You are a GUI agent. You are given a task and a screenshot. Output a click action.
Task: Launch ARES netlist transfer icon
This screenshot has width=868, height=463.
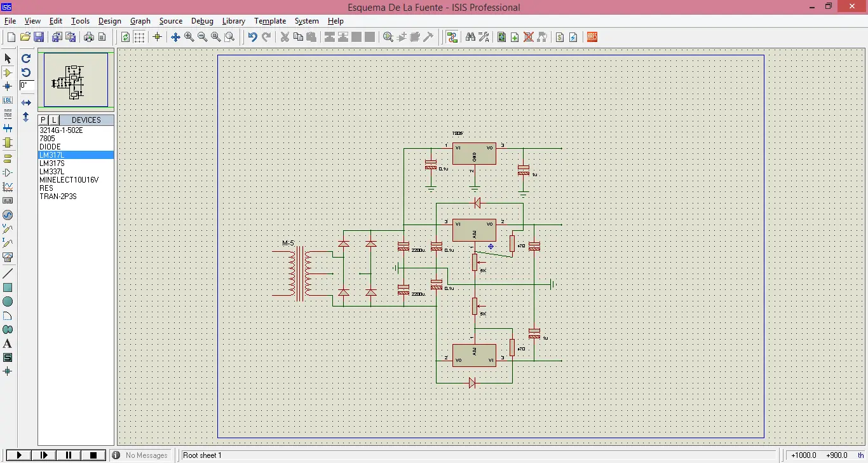point(592,37)
